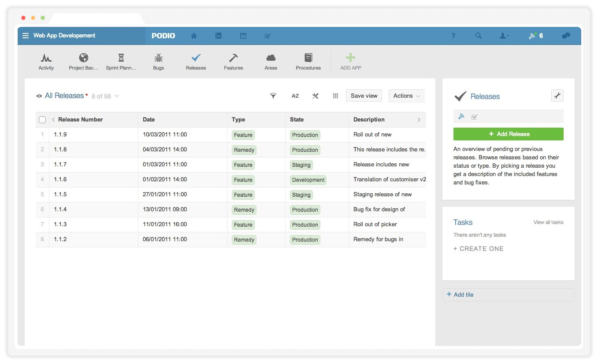Image resolution: width=598 pixels, height=364 pixels.
Task: Toggle the task checkbox icon under Releases
Action: (474, 117)
